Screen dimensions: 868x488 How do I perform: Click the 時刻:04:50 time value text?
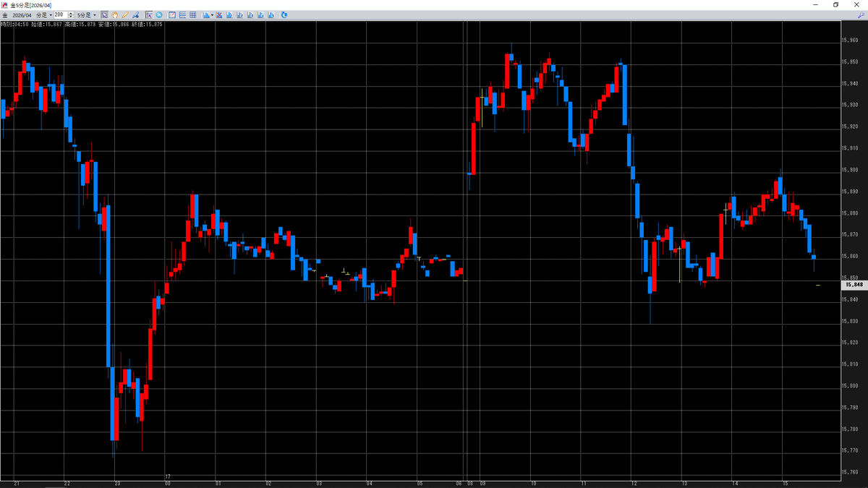tap(14, 25)
